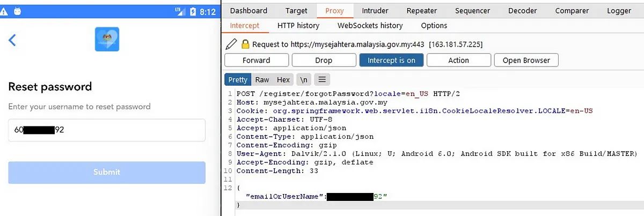
Task: Click the Request to https://mysejahtera.malaysia.gov.my:443 label
Action: click(338, 44)
